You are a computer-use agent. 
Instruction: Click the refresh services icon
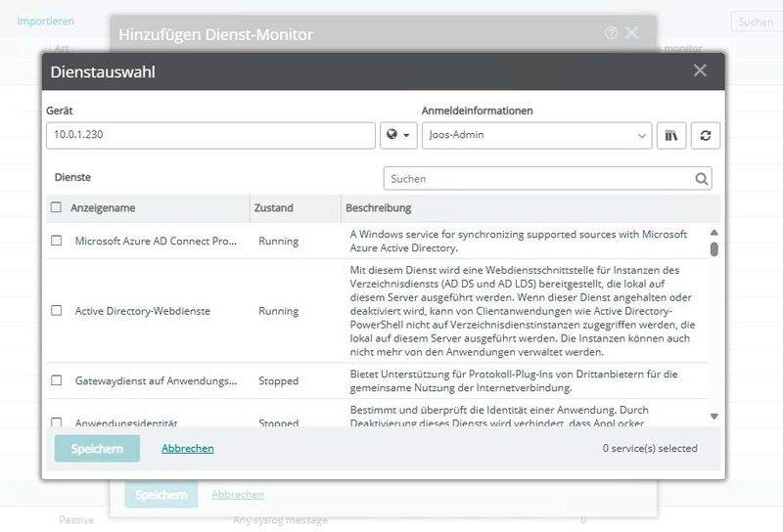click(x=705, y=135)
